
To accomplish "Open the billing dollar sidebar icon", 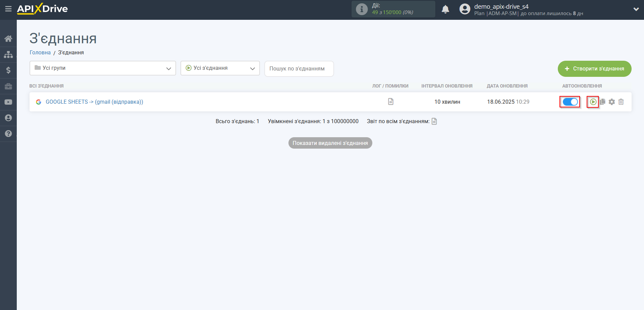I will click(8, 70).
